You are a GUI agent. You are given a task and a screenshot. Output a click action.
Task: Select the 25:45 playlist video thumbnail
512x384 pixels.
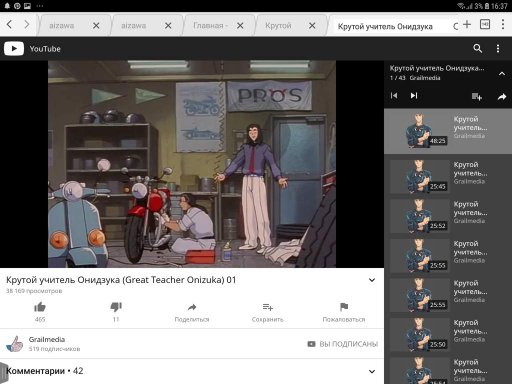(419, 177)
